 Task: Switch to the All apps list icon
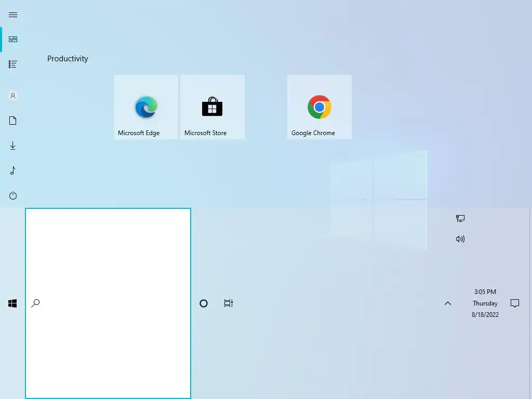[x=13, y=64]
